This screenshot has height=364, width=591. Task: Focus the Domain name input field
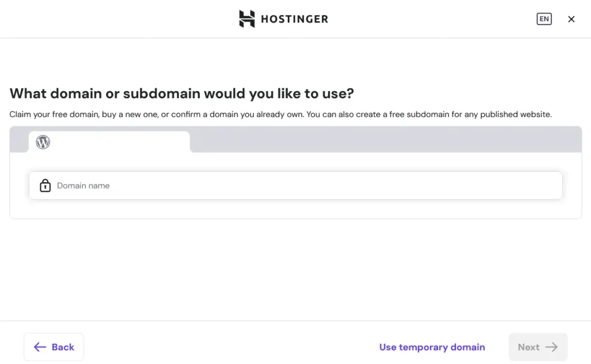pos(295,185)
